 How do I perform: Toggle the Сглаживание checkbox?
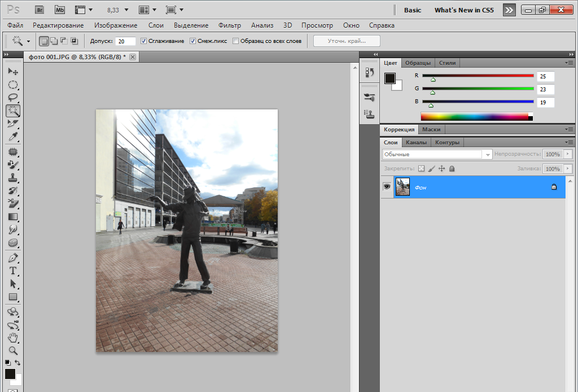point(143,41)
